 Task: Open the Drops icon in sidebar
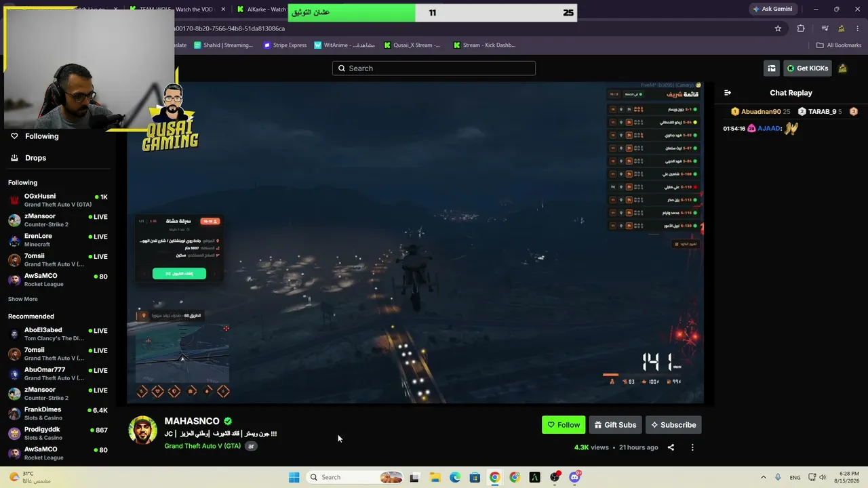tap(14, 158)
